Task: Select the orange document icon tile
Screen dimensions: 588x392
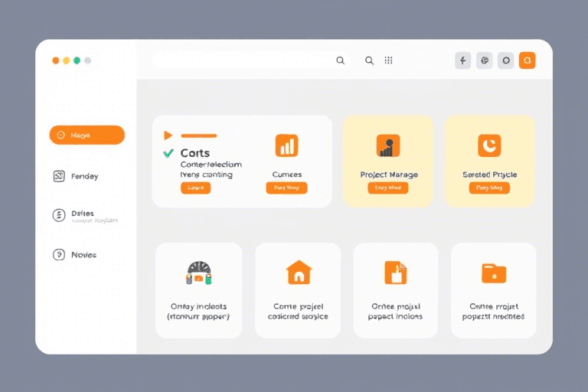Action: coord(395,272)
